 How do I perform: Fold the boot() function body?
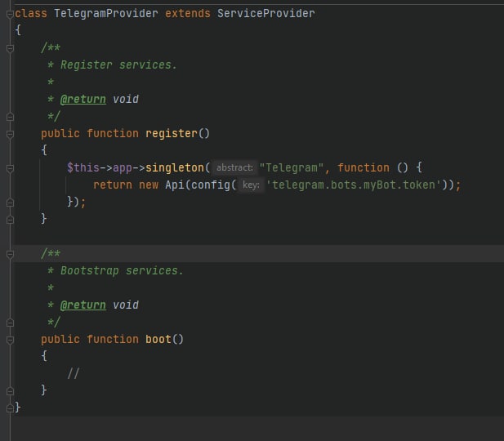coord(10,340)
